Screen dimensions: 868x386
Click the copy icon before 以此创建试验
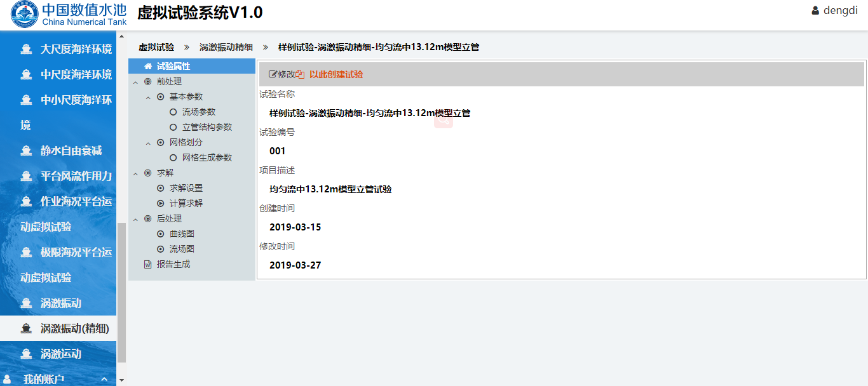tap(301, 74)
